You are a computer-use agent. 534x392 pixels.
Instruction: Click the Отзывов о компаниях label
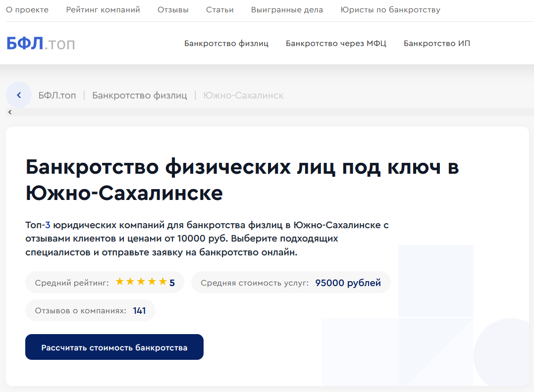80,311
